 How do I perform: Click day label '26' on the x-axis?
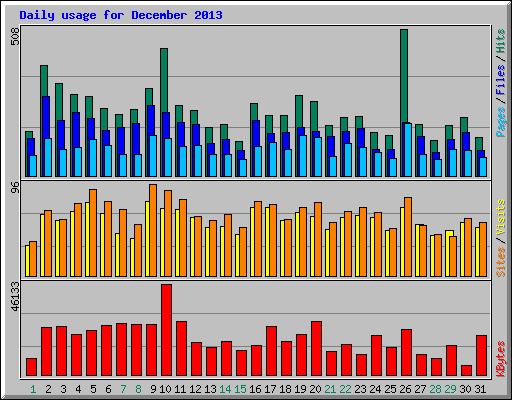tap(405, 389)
